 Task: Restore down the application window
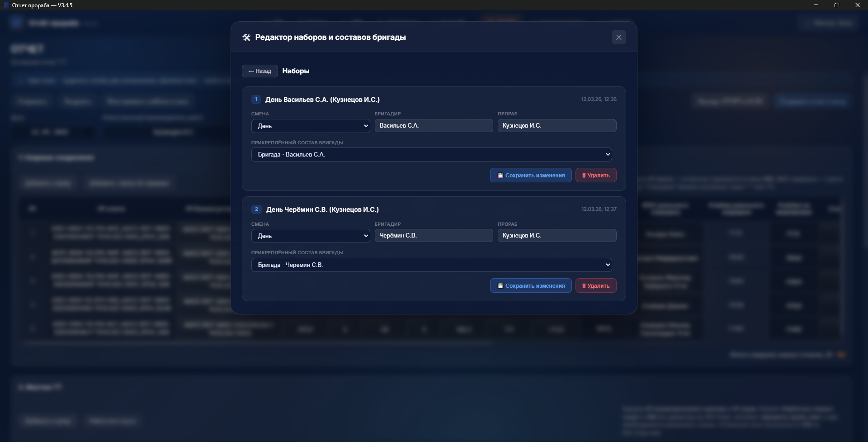coord(836,5)
